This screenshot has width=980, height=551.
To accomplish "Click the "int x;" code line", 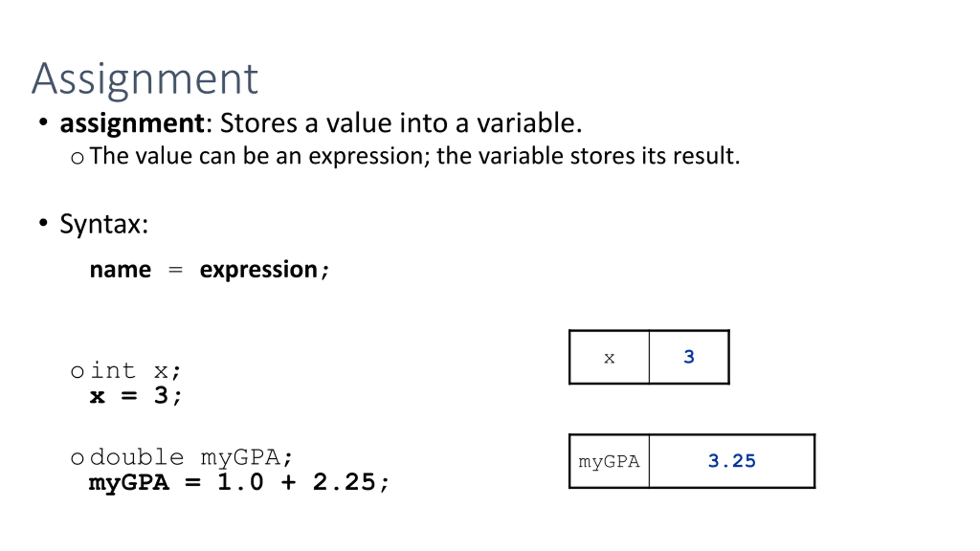I will (135, 371).
